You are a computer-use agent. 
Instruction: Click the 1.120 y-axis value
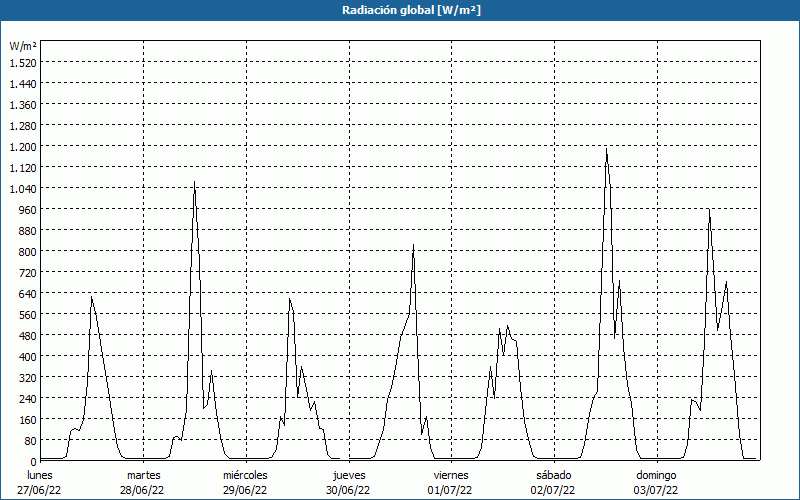tap(23, 167)
